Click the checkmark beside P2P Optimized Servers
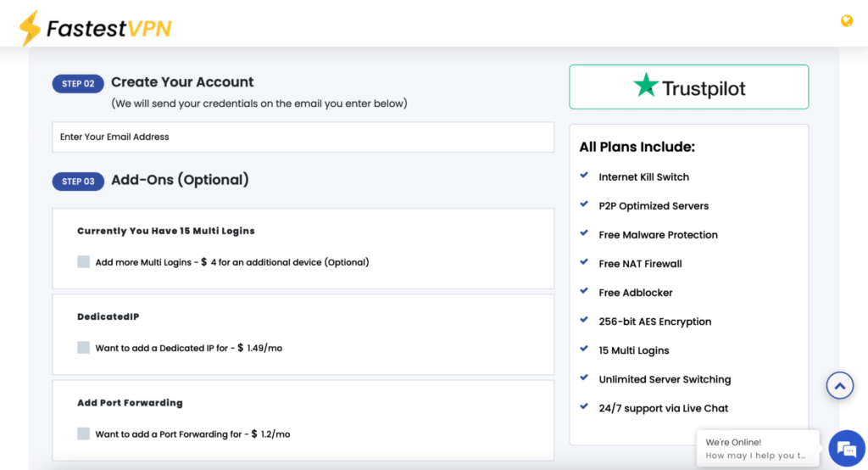Image resolution: width=868 pixels, height=470 pixels. click(x=584, y=204)
